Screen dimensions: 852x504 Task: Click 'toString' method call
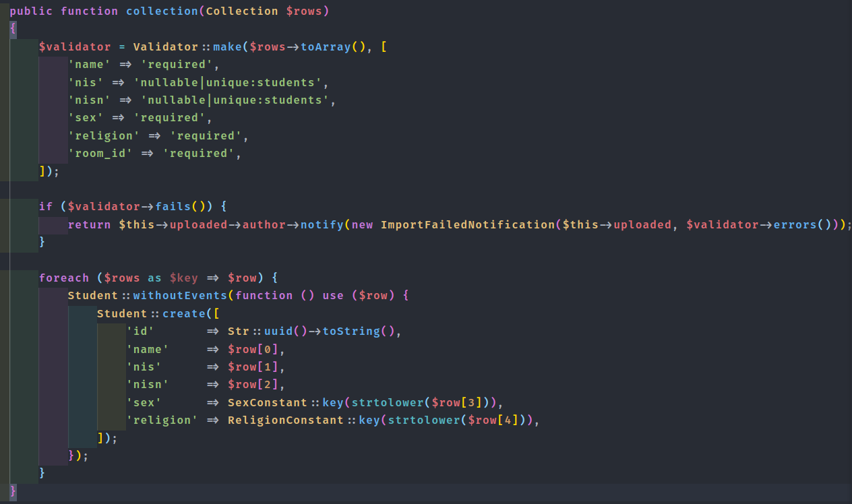(351, 332)
